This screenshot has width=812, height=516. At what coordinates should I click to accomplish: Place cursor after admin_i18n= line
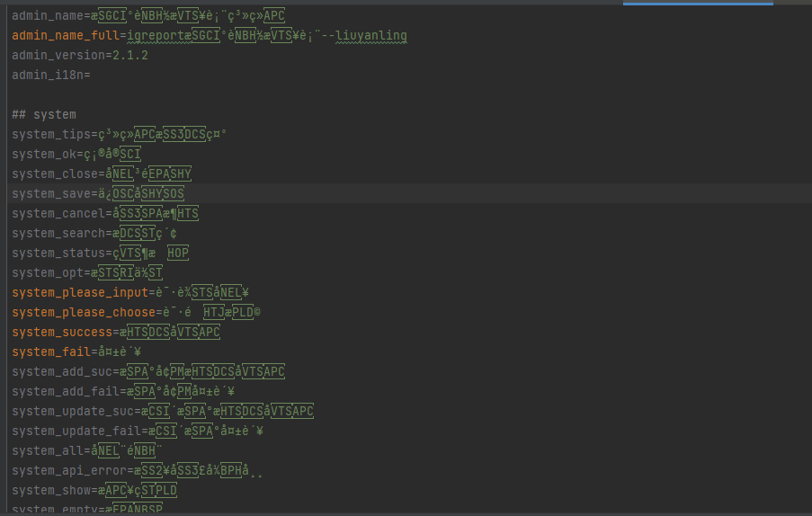click(92, 76)
